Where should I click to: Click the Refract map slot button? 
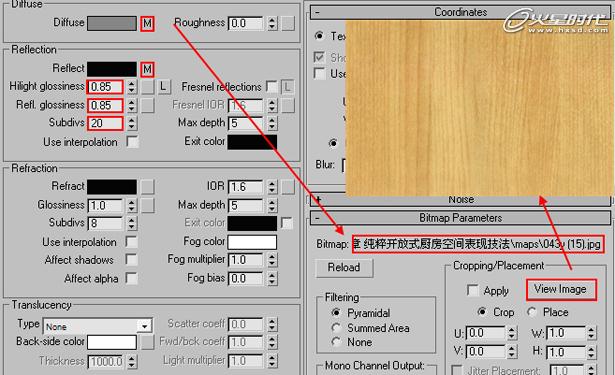tap(147, 187)
